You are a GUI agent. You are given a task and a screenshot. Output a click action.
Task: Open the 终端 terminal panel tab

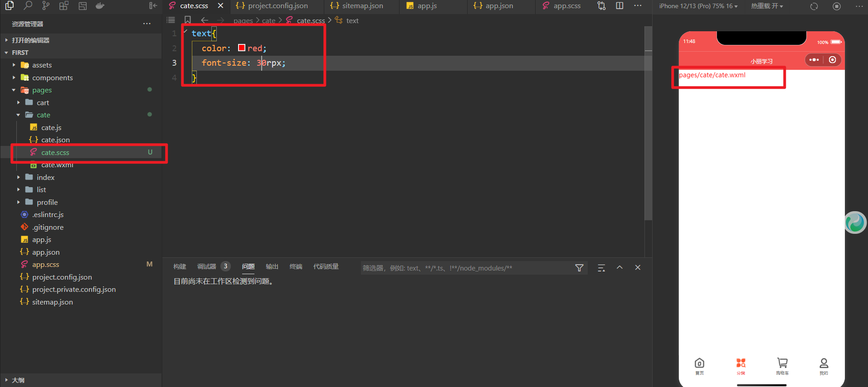tap(296, 266)
